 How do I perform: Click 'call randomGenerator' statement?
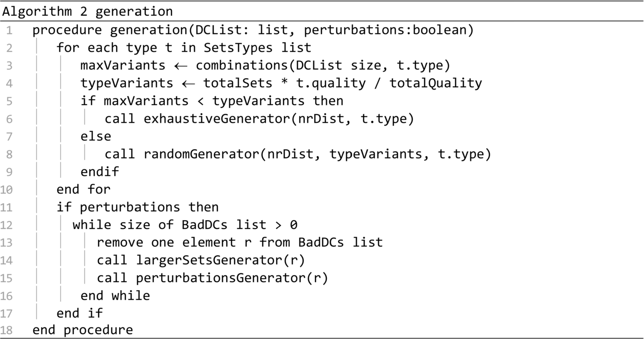click(298, 154)
